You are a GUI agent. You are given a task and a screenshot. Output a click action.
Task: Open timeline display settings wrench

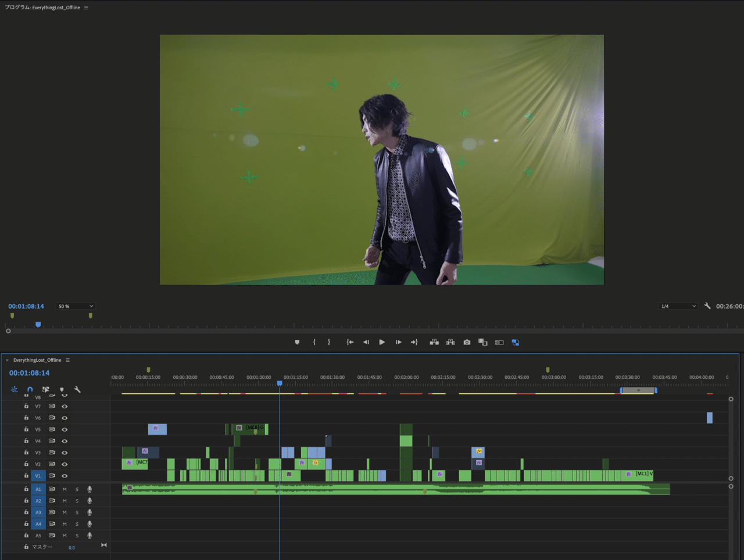(x=77, y=390)
